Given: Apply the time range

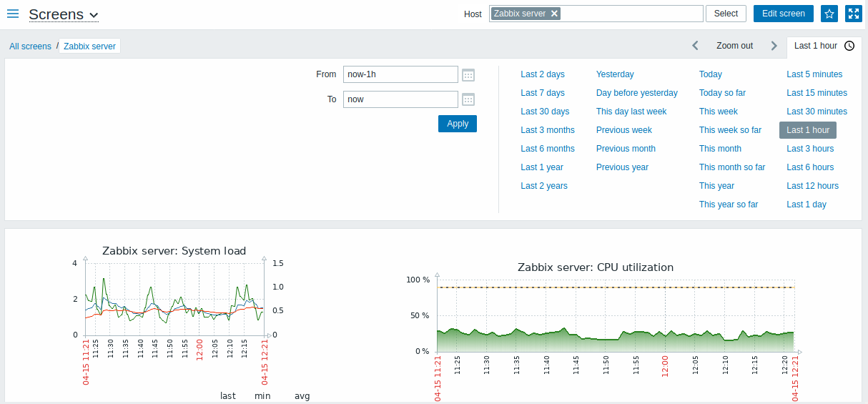Looking at the screenshot, I should point(458,124).
